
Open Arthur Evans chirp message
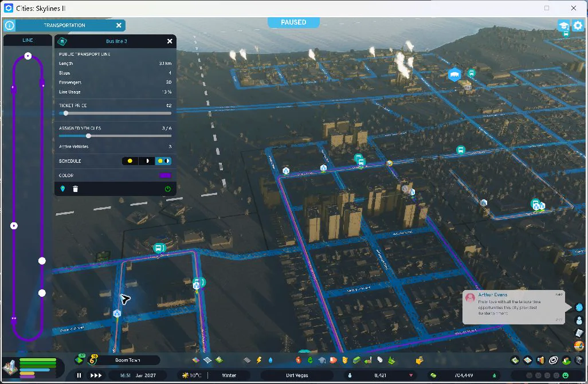(x=513, y=307)
